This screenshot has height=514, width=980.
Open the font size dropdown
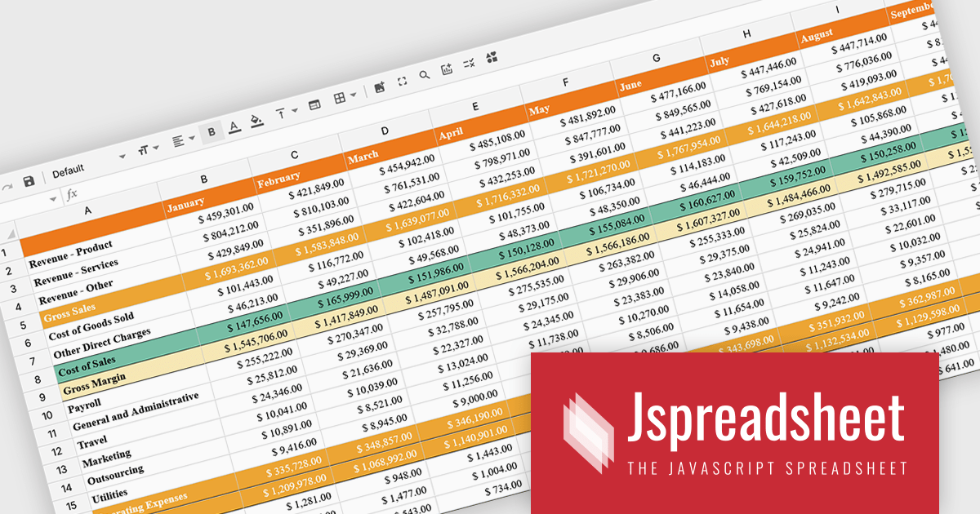click(x=149, y=148)
